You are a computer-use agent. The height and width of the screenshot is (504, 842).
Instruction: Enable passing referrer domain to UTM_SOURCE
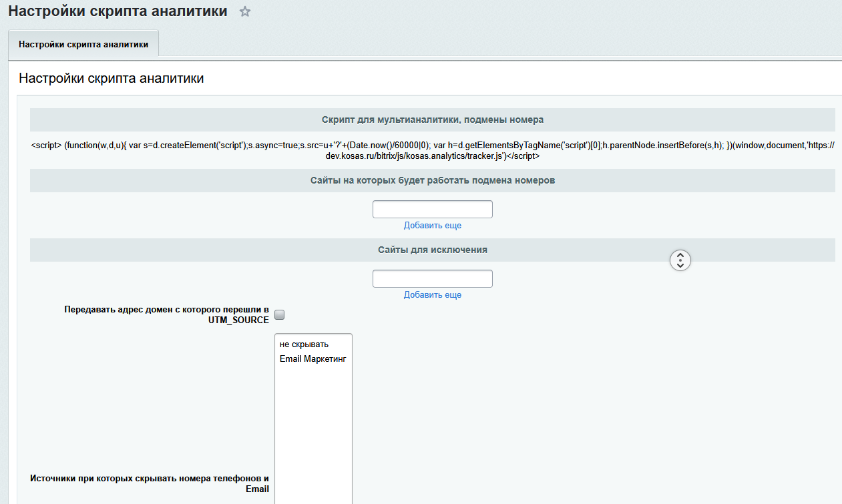coord(280,314)
